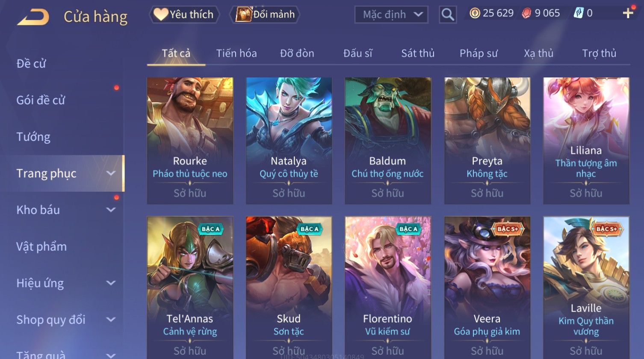Click the gold coin currency icon
Image resolution: width=644 pixels, height=359 pixels.
[475, 13]
